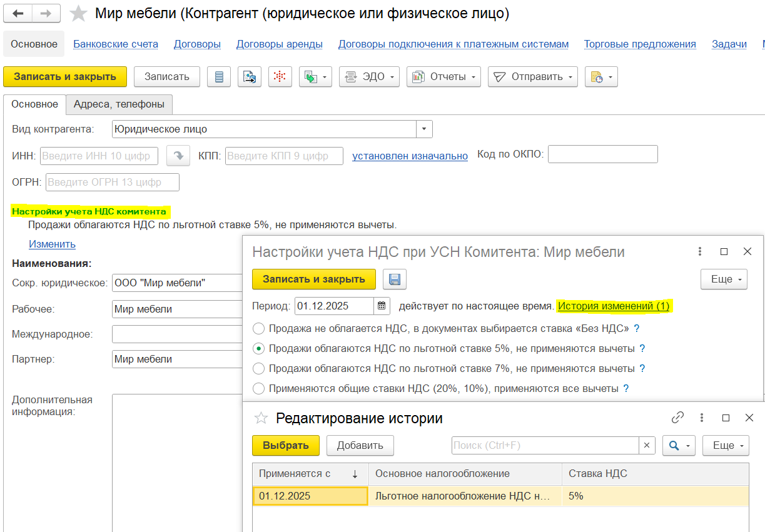765x532 pixels.
Task: Click the save diskette icon in the VAT settings dialog
Action: pyautogui.click(x=394, y=279)
